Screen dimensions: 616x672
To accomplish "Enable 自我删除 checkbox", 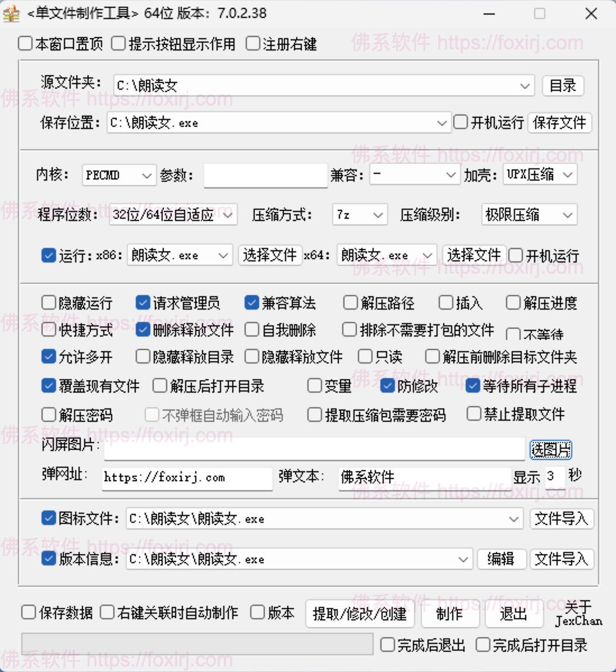I will click(x=252, y=330).
